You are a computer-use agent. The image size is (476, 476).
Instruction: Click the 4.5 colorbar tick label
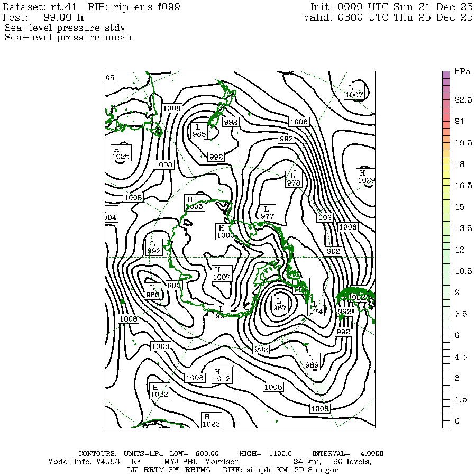coord(461,356)
